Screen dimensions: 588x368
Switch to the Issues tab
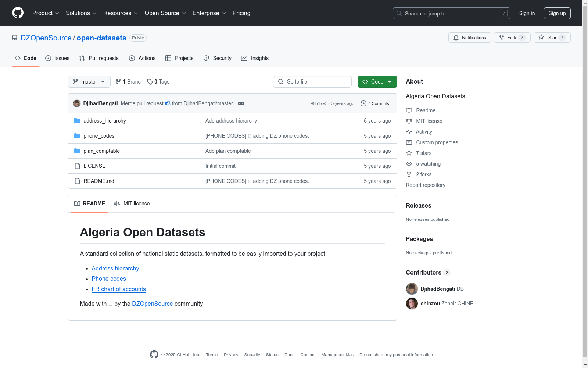point(57,58)
